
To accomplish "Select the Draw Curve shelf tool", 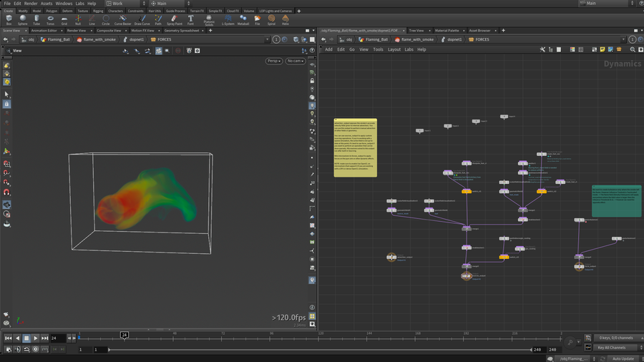I will [x=142, y=20].
